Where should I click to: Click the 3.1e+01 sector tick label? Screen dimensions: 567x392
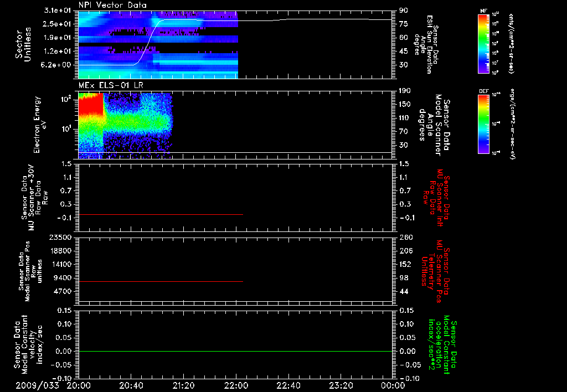click(x=57, y=11)
